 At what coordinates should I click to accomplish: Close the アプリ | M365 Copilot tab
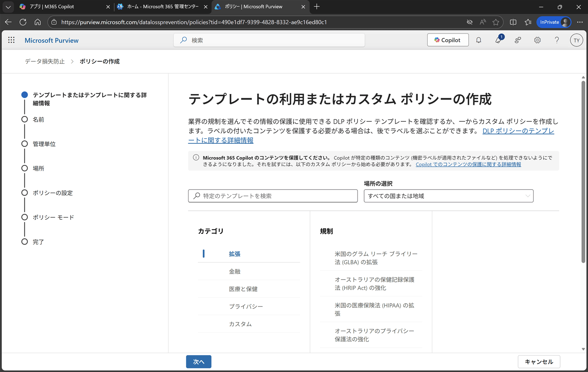pyautogui.click(x=108, y=7)
